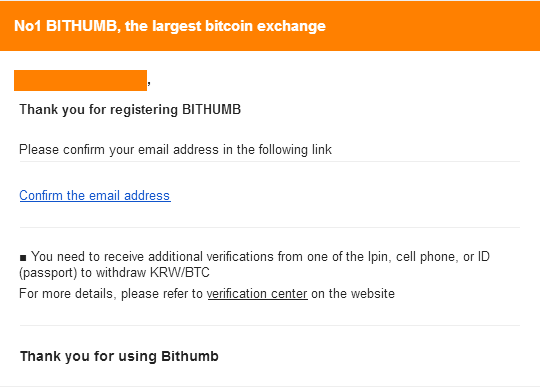Click the word BITHUMB in the orange header
The width and height of the screenshot is (540, 387).
coord(81,26)
